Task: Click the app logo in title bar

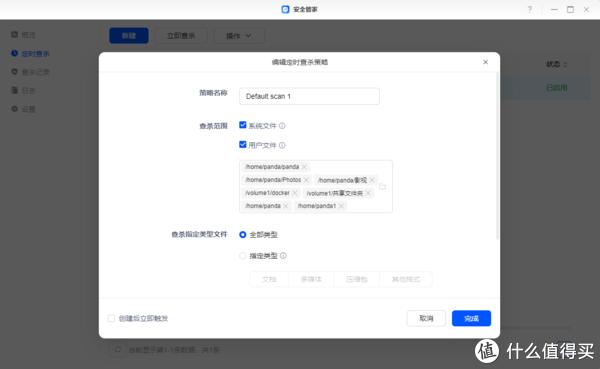Action: pyautogui.click(x=285, y=10)
